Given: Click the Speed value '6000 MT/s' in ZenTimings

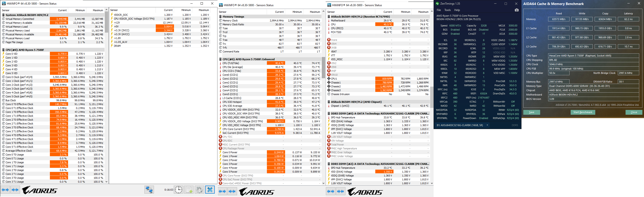Looking at the screenshot, I should [455, 26].
